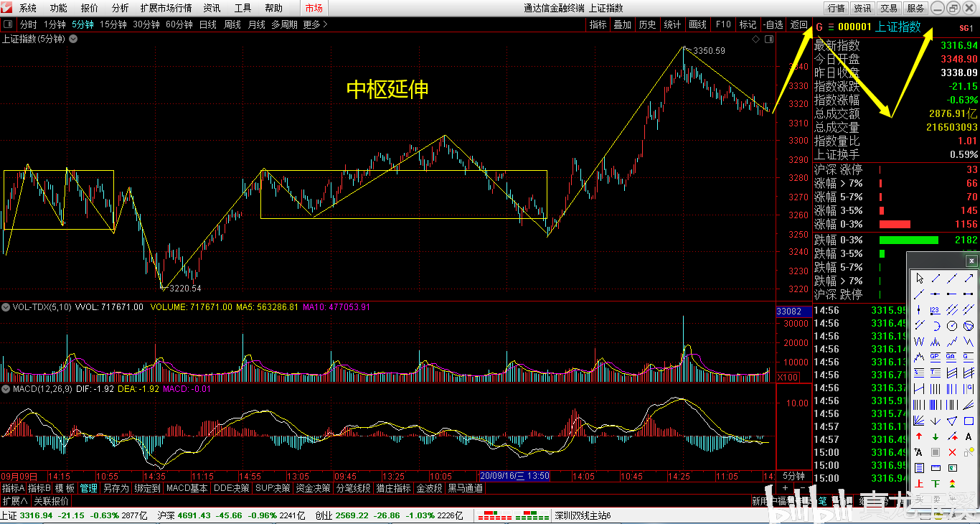980x524 pixels.
Task: Switch chart to 1分钟 period
Action: pyautogui.click(x=55, y=24)
